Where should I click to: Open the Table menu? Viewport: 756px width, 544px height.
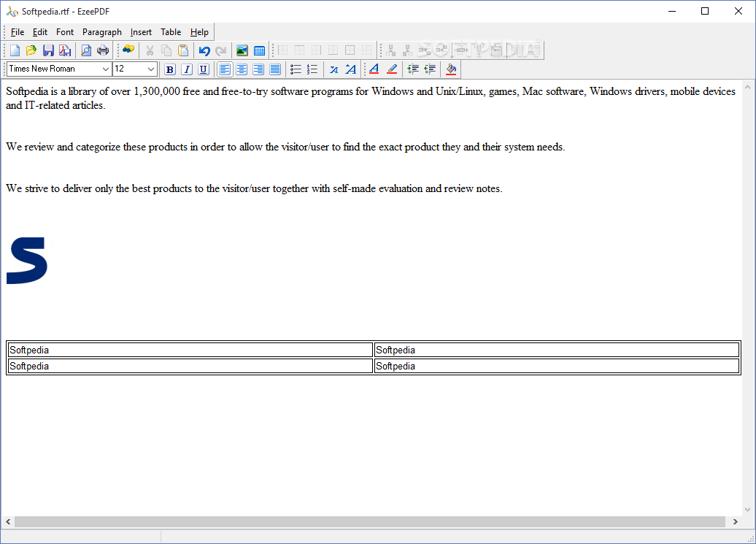[171, 32]
